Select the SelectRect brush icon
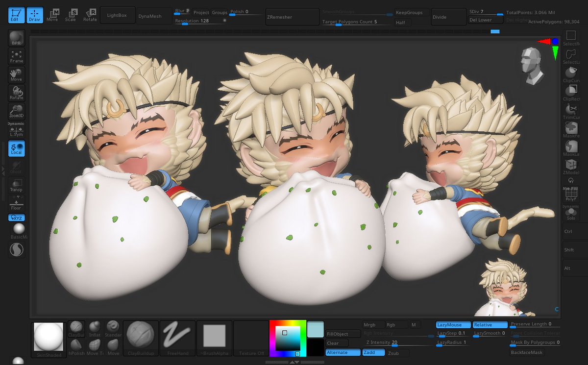588x365 pixels. pyautogui.click(x=571, y=38)
